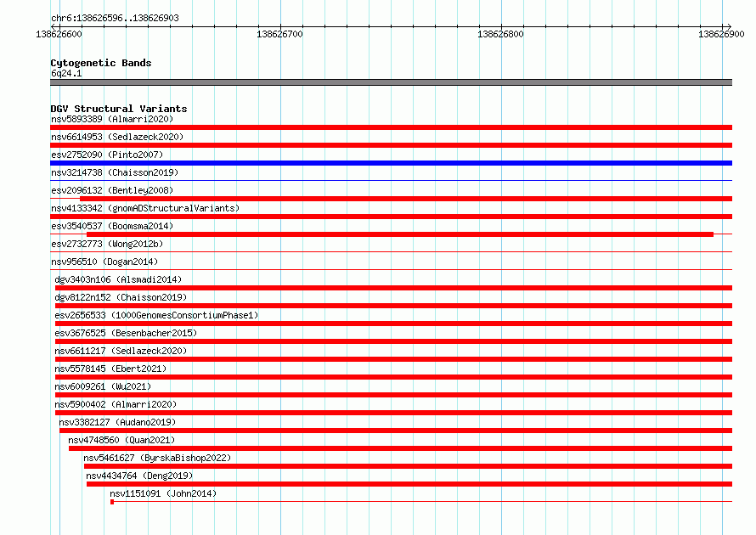Open variant nsv3382127 (Audano2019) label
This screenshot has width=756, height=535.
click(x=117, y=422)
